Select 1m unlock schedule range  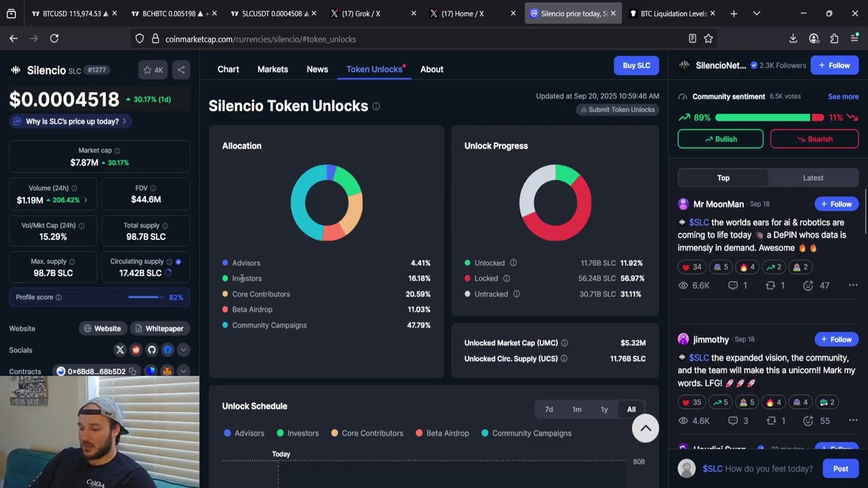pos(576,409)
